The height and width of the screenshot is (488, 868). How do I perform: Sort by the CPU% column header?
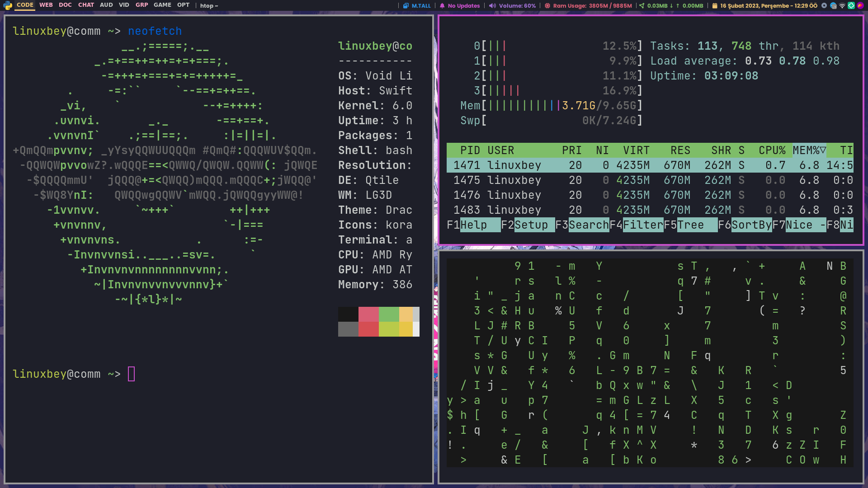pos(772,150)
